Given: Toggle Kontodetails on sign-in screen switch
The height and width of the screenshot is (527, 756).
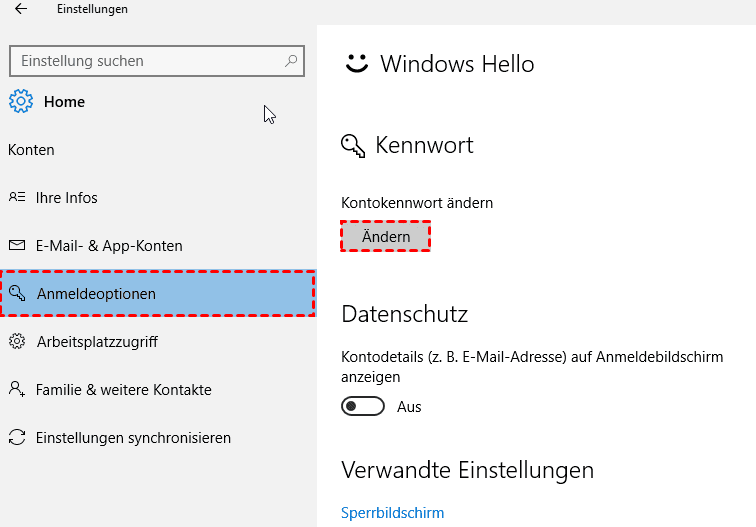Looking at the screenshot, I should point(363,407).
